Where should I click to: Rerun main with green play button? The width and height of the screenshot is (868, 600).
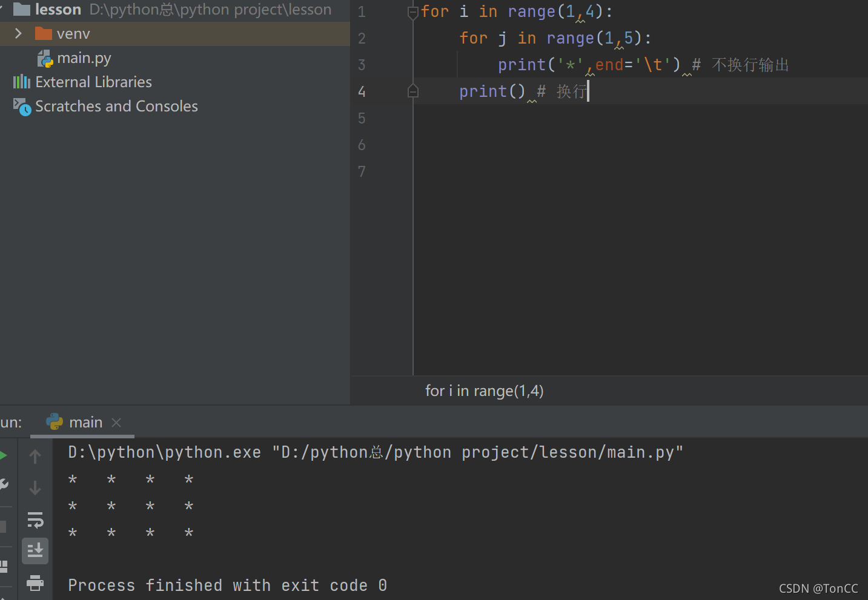[3, 455]
